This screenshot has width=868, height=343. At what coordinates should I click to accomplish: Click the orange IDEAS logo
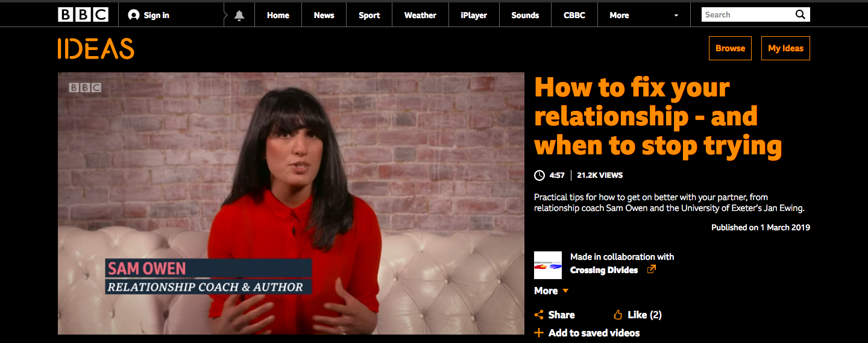[x=96, y=49]
